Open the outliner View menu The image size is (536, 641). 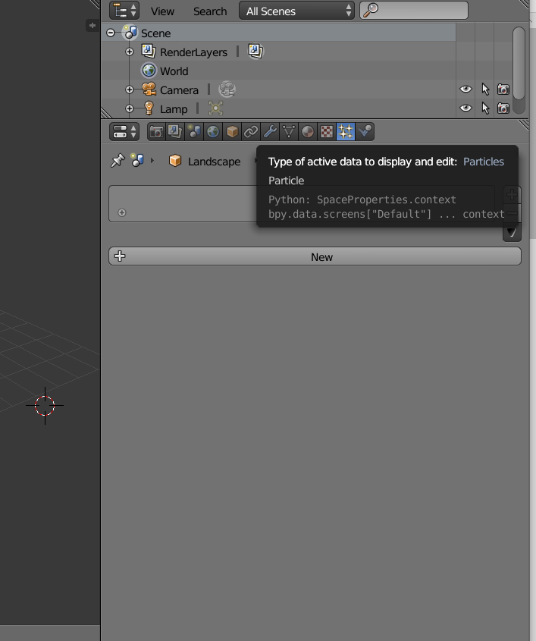tap(162, 11)
